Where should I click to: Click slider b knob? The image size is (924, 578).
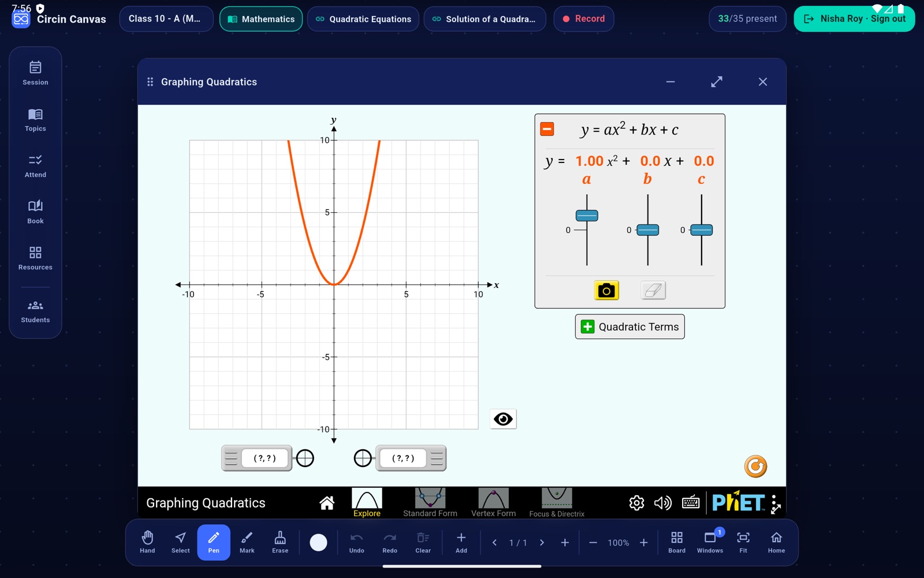click(x=647, y=230)
